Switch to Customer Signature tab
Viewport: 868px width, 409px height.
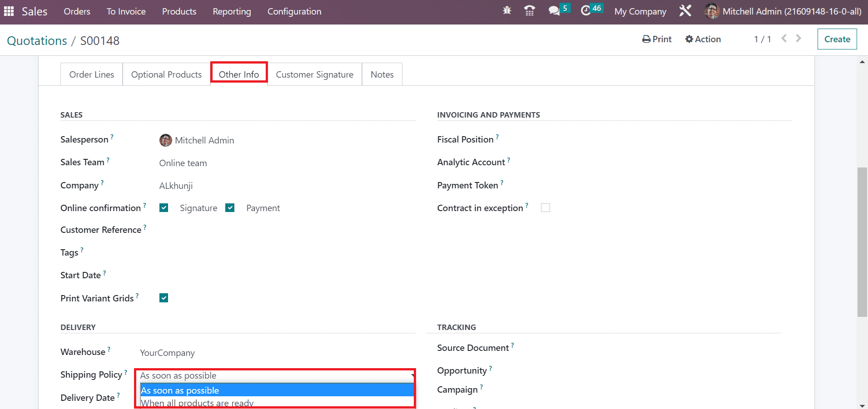(314, 74)
